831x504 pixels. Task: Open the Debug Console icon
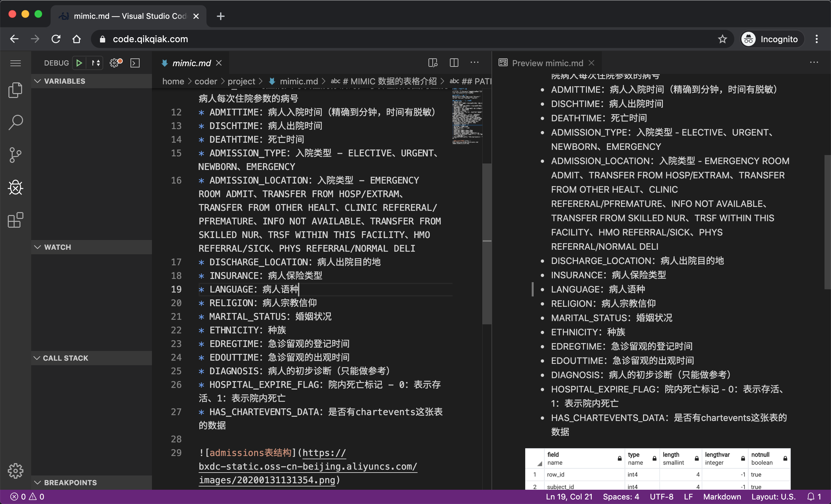point(135,63)
